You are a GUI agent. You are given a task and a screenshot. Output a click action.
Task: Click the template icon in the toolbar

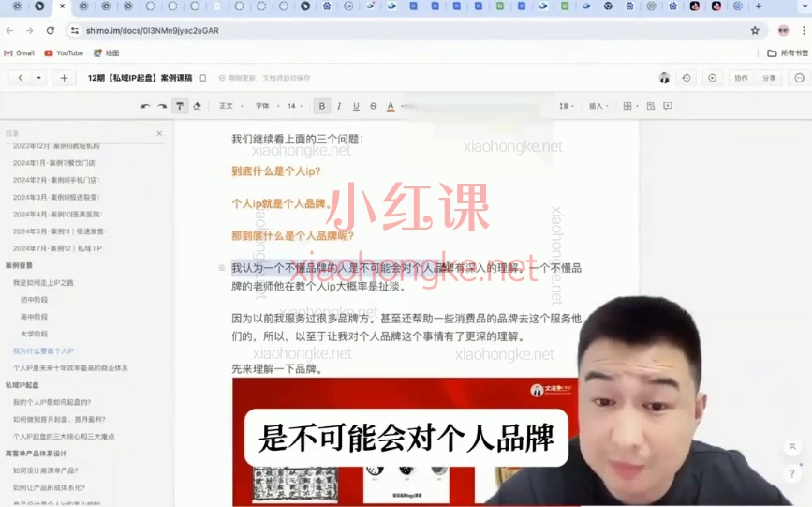[651, 106]
